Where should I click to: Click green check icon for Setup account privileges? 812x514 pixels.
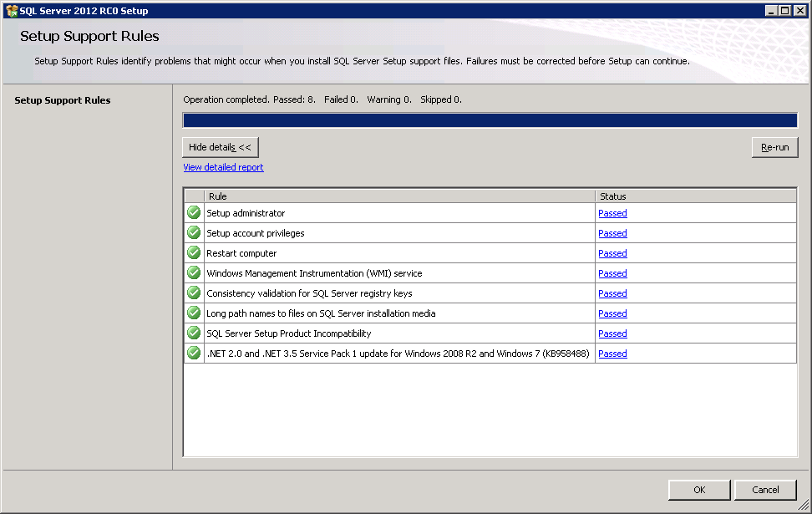pyautogui.click(x=194, y=233)
